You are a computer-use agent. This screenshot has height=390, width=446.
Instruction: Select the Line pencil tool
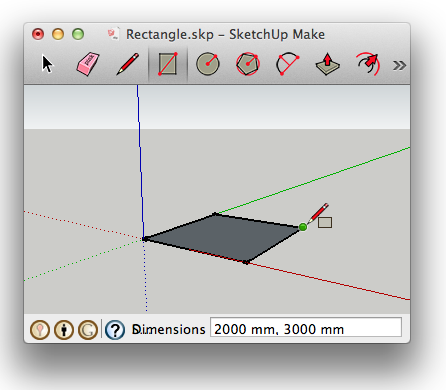coord(128,64)
